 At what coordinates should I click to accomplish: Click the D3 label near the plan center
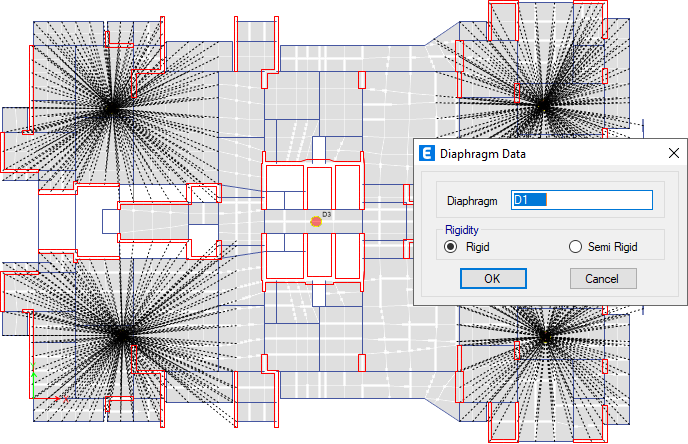326,214
